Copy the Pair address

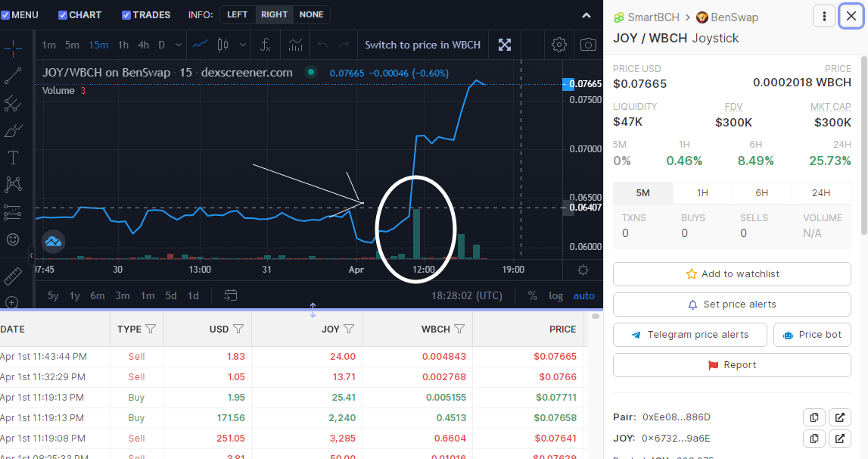tap(814, 417)
